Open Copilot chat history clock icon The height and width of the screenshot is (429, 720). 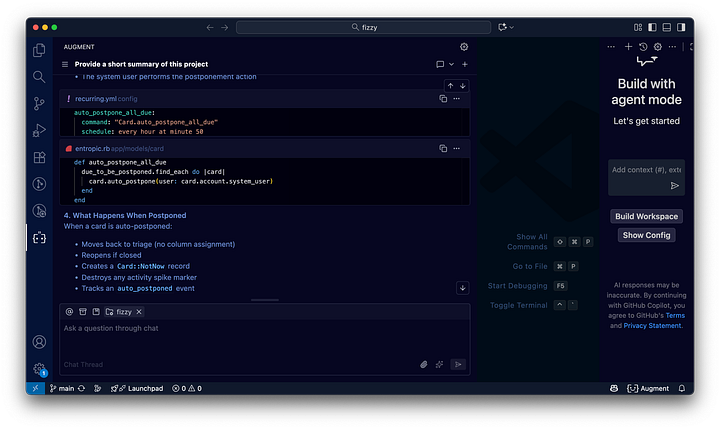643,47
